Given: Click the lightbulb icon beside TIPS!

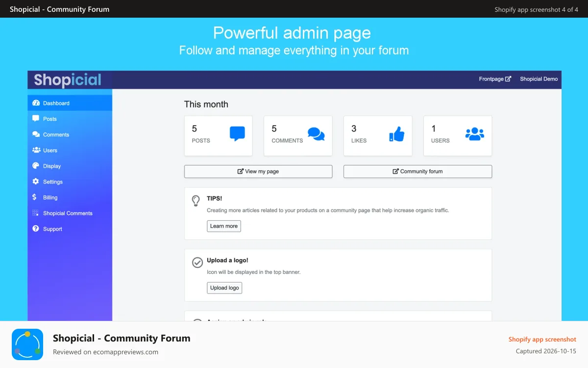Looking at the screenshot, I should (x=196, y=200).
